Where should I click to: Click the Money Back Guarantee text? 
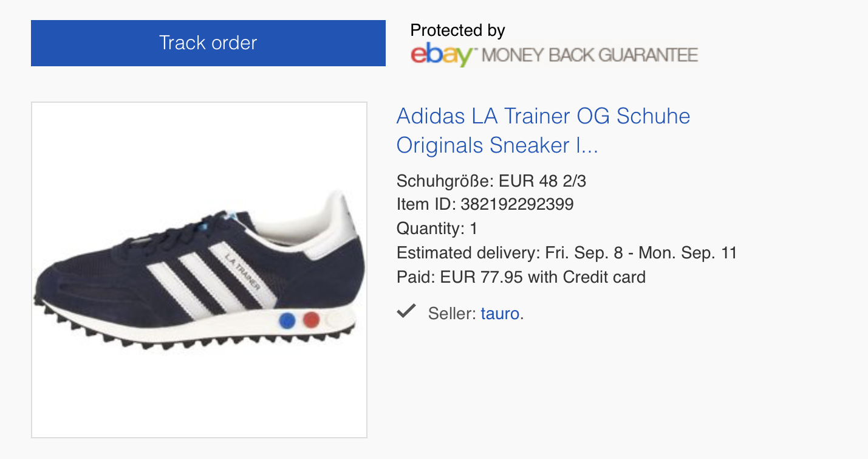pyautogui.click(x=590, y=55)
